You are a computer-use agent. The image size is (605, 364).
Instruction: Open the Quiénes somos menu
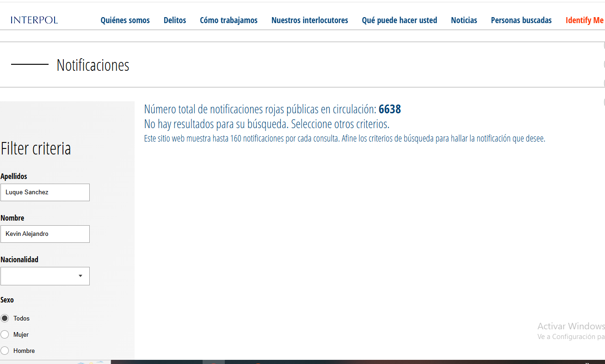125,20
